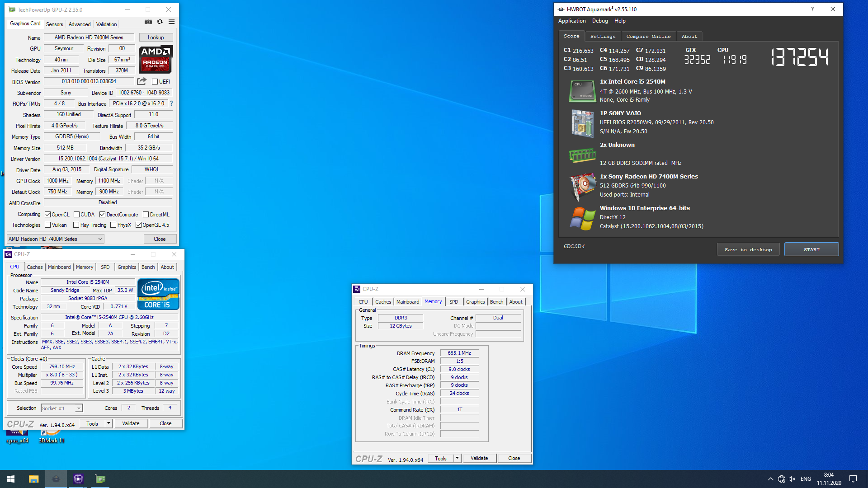Click the GPU-Z refresh icon
Screen dimensions: 868x488
coord(160,22)
